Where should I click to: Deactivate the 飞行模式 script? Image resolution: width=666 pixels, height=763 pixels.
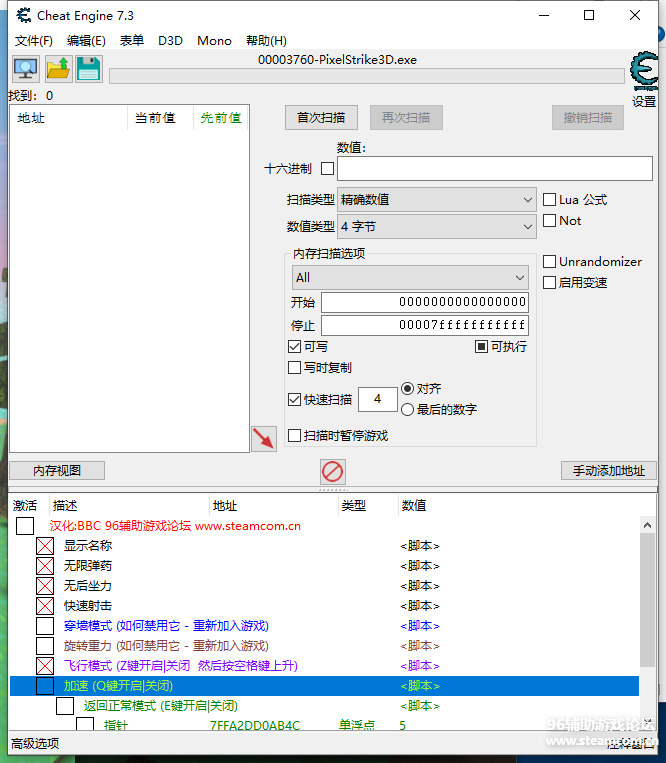[45, 666]
